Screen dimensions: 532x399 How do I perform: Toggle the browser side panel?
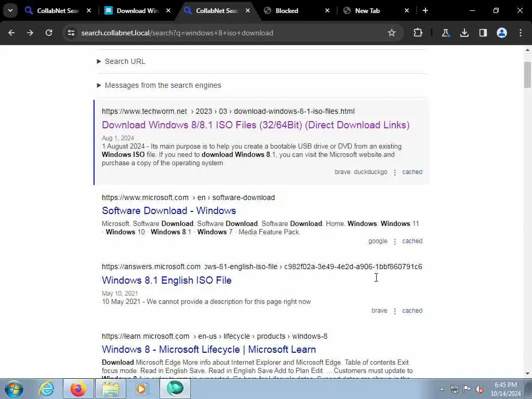(483, 33)
